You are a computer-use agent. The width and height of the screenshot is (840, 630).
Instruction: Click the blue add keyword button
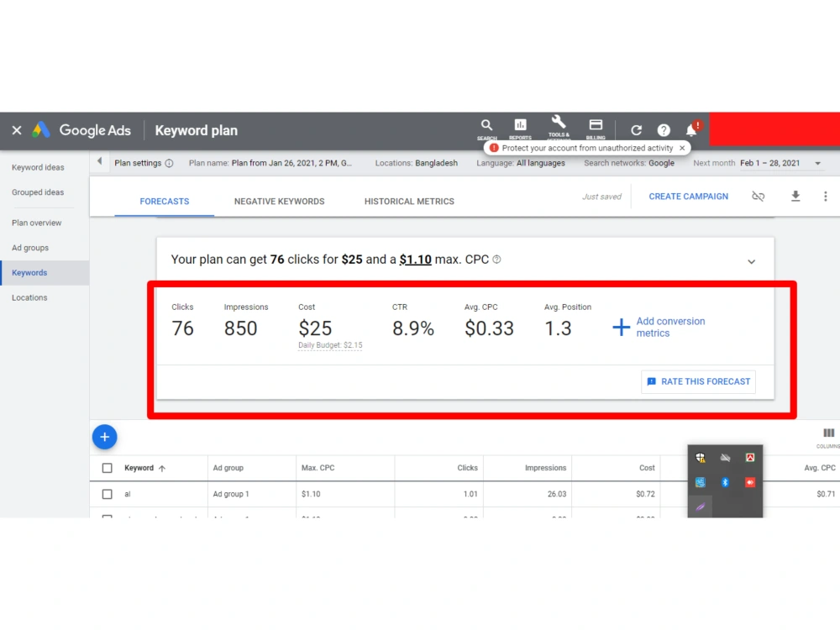(104, 437)
